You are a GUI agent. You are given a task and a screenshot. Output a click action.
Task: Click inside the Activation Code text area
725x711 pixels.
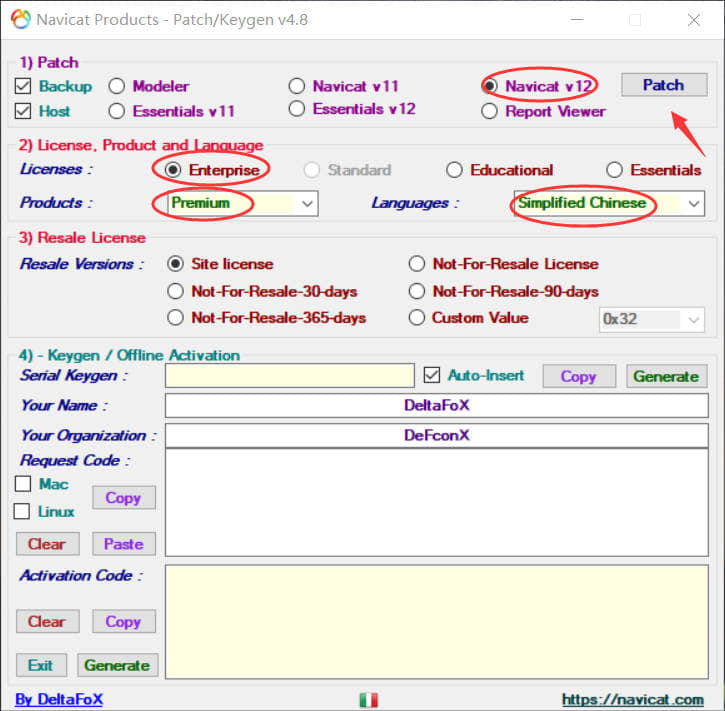436,622
